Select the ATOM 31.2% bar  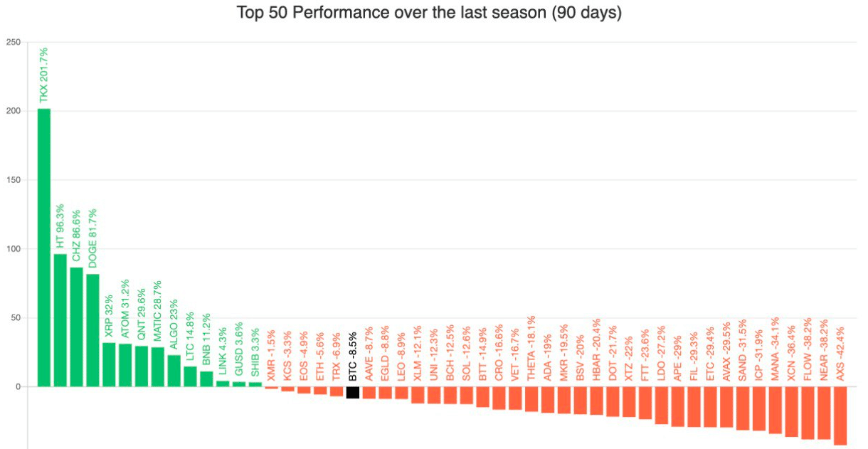[x=125, y=366]
